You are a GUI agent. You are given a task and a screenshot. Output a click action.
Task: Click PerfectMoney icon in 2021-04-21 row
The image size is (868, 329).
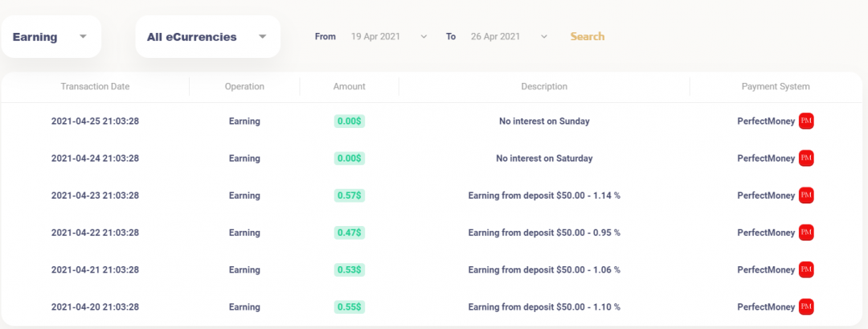point(806,269)
